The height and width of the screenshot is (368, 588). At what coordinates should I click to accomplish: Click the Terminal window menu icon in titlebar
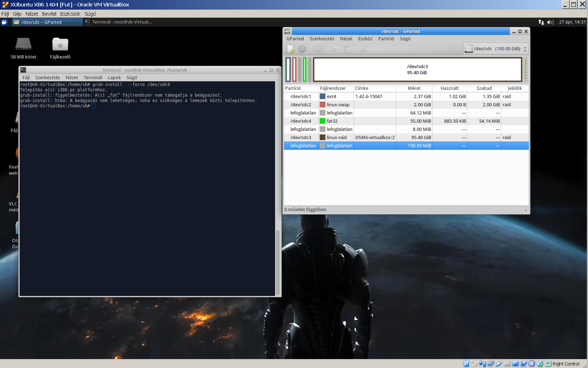23,70
